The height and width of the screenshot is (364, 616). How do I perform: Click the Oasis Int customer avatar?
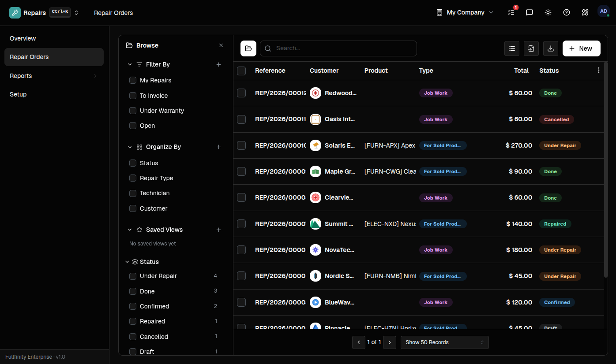click(316, 119)
